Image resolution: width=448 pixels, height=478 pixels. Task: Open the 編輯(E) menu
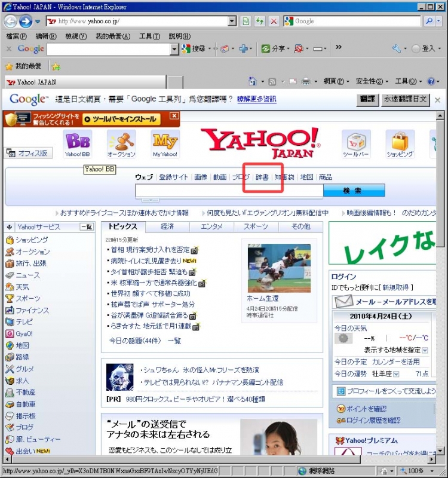(x=46, y=36)
